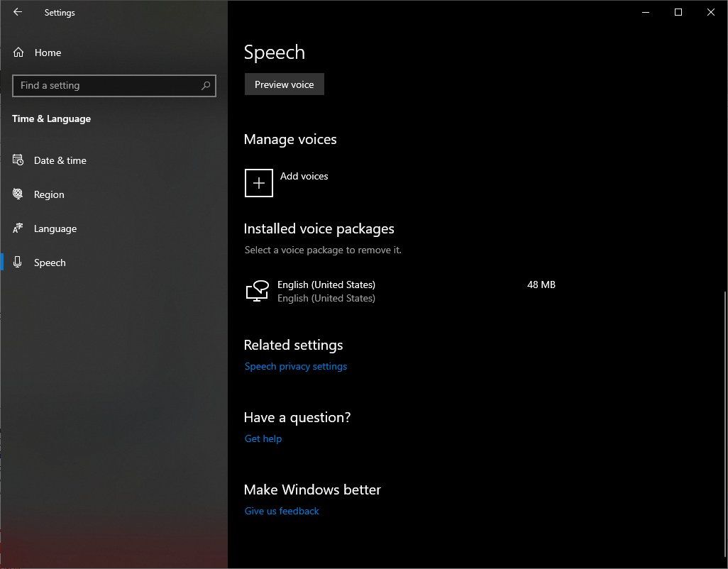Click the Speech page title
This screenshot has height=569, width=728.
click(275, 53)
